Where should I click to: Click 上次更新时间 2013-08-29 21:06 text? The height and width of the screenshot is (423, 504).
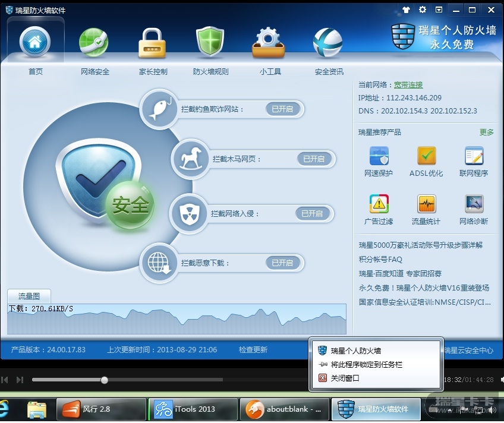point(162,349)
